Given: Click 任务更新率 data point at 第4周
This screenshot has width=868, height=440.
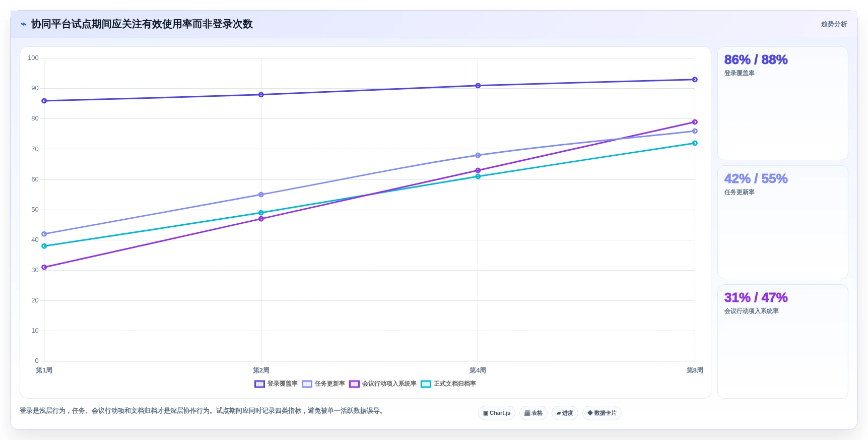Looking at the screenshot, I should (x=478, y=155).
